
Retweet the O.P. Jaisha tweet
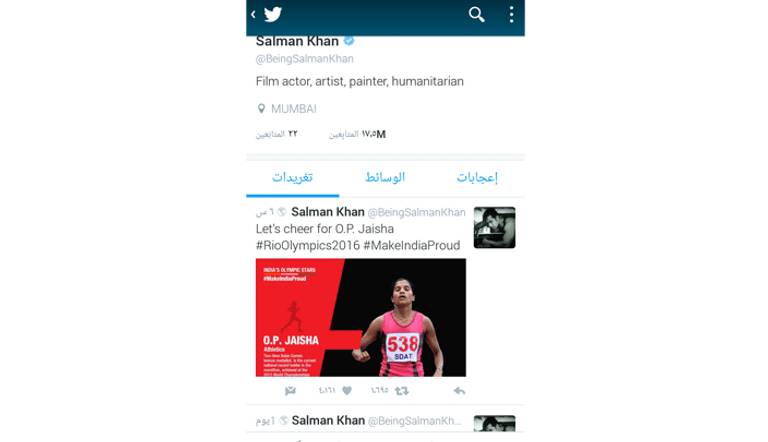click(x=402, y=391)
